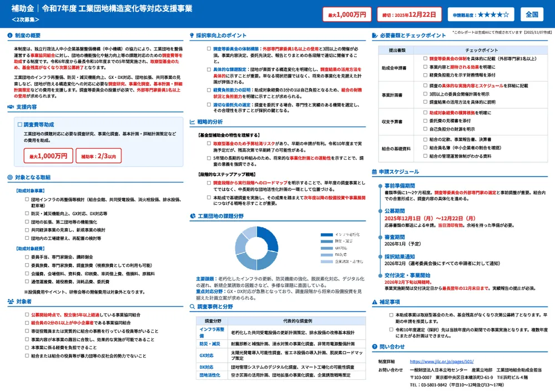Image resolution: width=555 pixels, height=392 pixels.
Task: Check the 委託費の見積書を添付 checkbox
Action: [425, 120]
